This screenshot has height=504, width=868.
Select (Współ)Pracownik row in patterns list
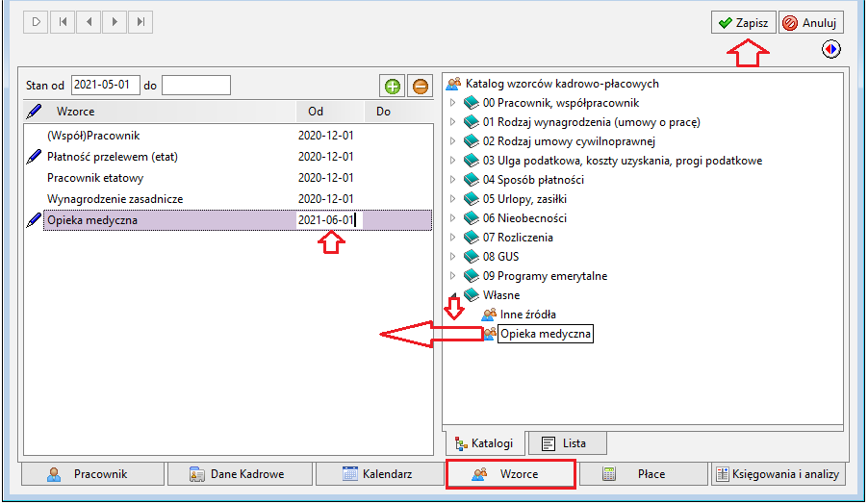[228, 136]
